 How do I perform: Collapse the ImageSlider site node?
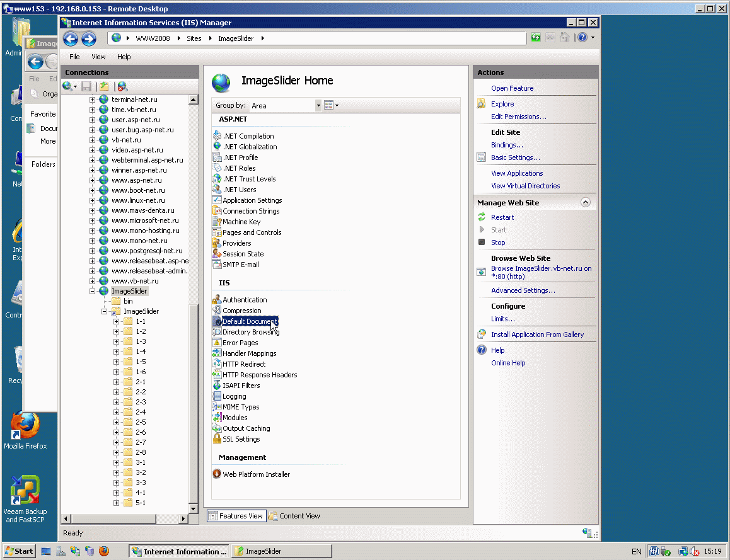[x=92, y=291]
